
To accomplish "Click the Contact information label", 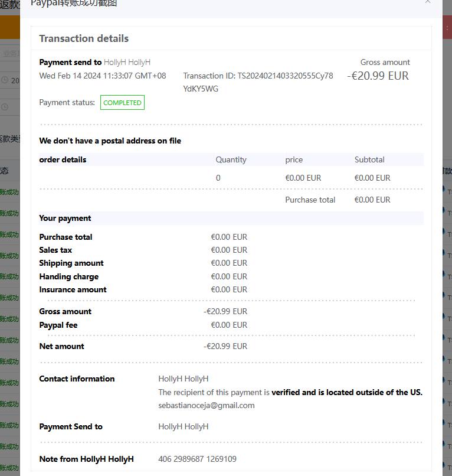I will [x=77, y=379].
